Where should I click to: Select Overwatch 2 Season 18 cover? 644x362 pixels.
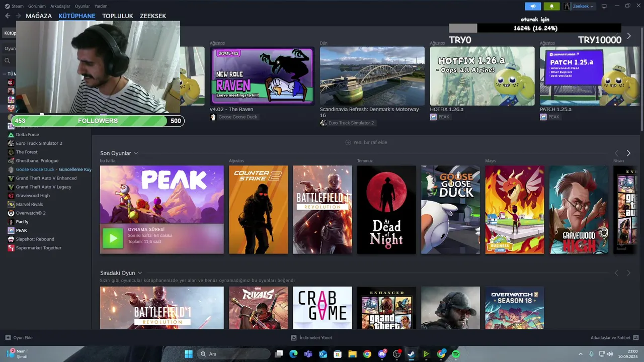click(514, 308)
